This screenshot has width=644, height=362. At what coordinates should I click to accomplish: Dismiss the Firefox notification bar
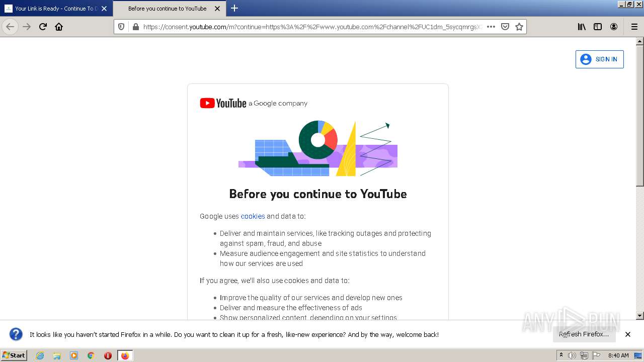pyautogui.click(x=628, y=334)
